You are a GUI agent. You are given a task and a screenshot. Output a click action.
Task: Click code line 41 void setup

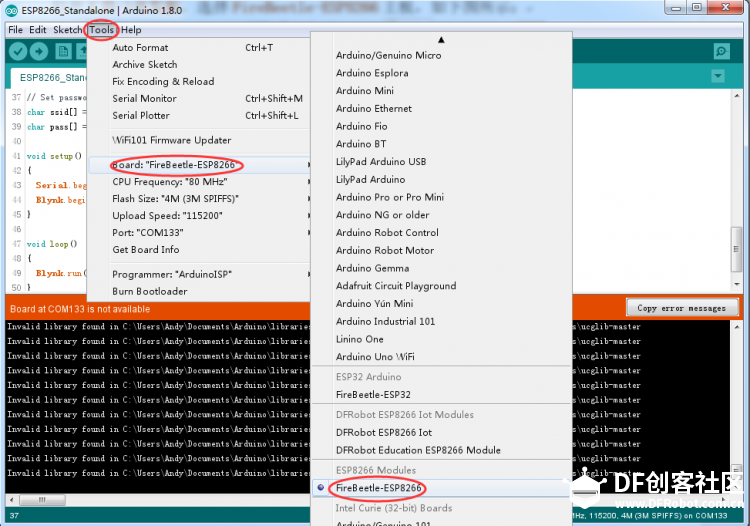coord(54,156)
